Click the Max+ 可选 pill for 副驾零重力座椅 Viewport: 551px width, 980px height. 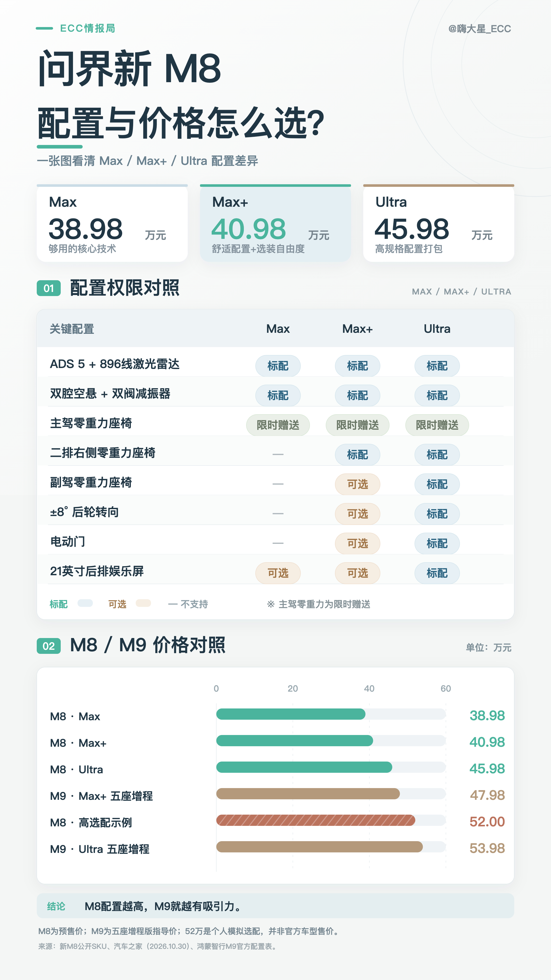(357, 484)
